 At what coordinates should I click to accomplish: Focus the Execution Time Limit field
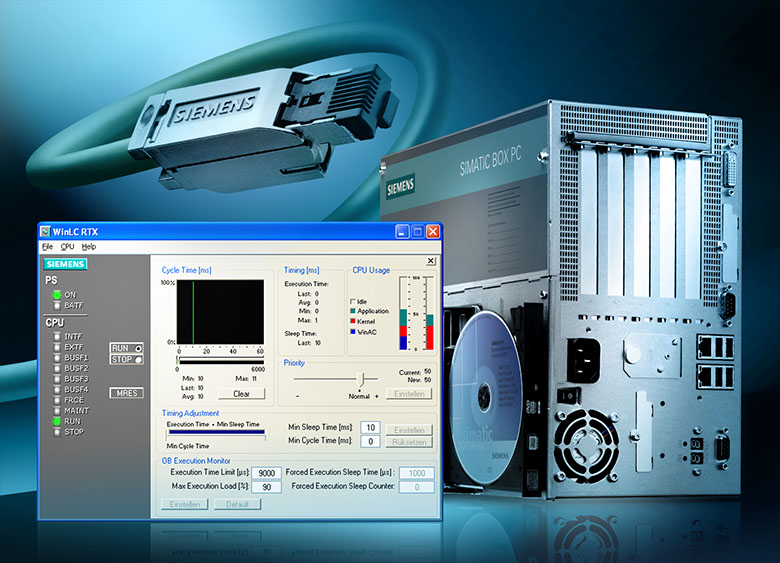(267, 473)
